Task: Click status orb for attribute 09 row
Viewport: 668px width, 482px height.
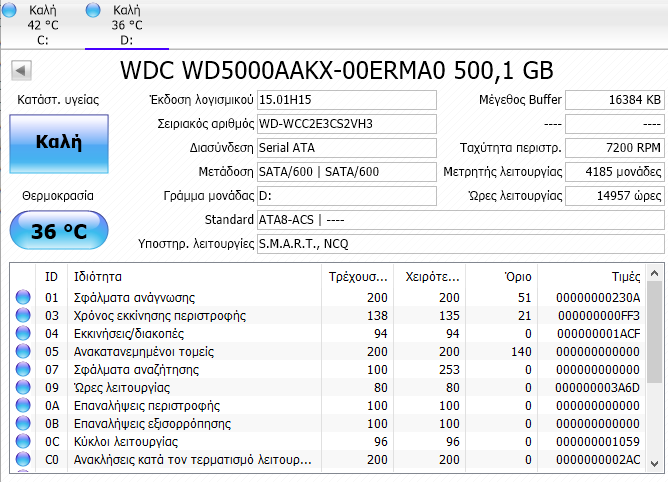Action: [23, 387]
